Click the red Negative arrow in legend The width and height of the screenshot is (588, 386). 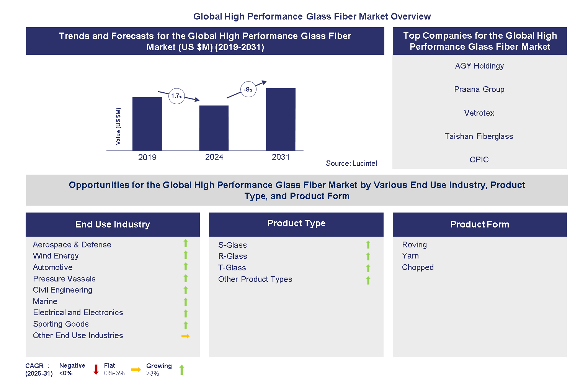pos(96,370)
